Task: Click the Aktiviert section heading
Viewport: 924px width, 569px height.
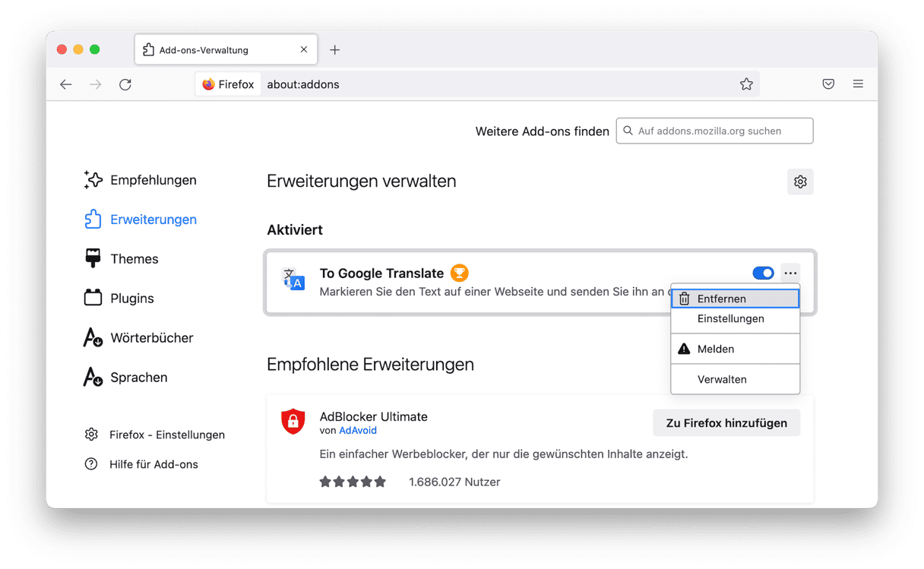Action: (x=295, y=229)
